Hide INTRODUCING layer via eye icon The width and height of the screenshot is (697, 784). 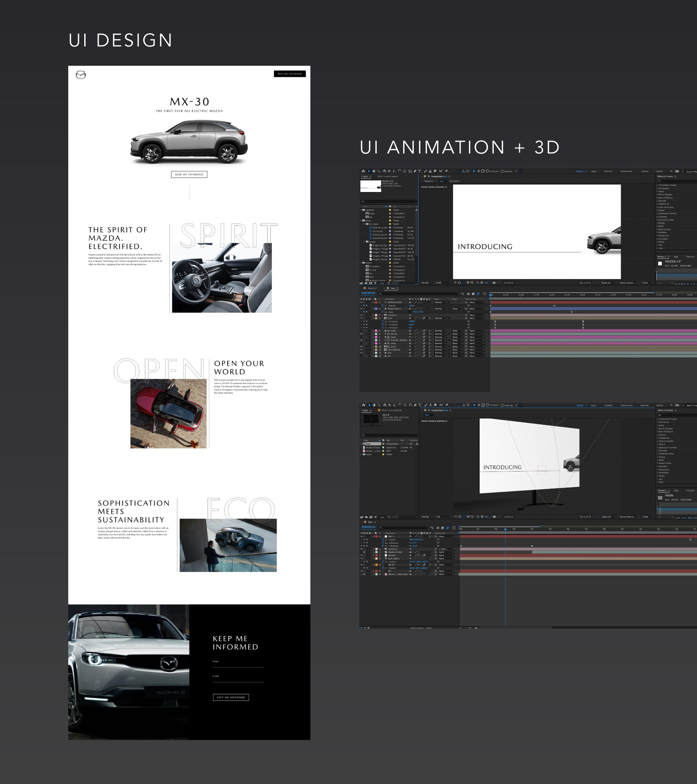[361, 302]
